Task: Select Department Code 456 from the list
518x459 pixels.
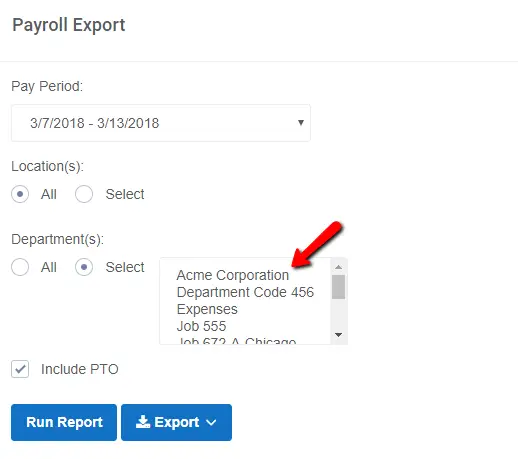Action: click(245, 292)
